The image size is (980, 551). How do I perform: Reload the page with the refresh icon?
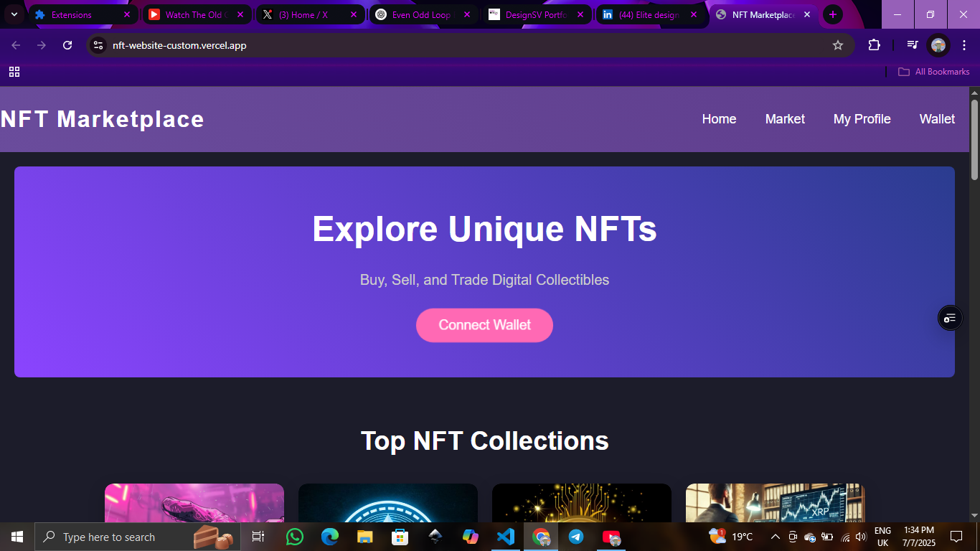(x=67, y=45)
